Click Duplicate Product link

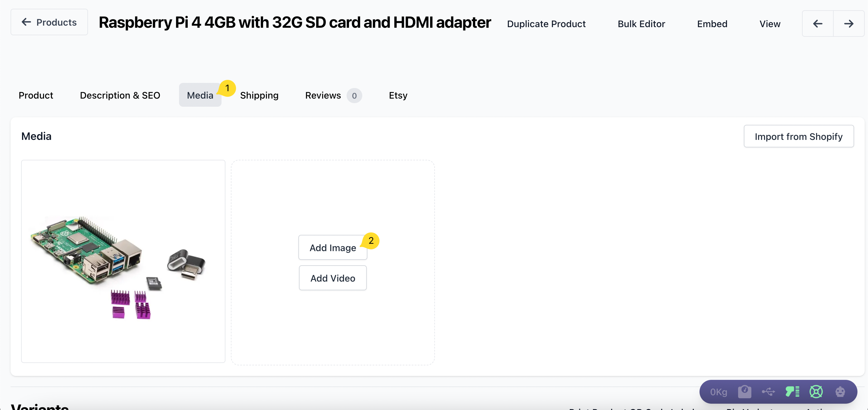(546, 24)
